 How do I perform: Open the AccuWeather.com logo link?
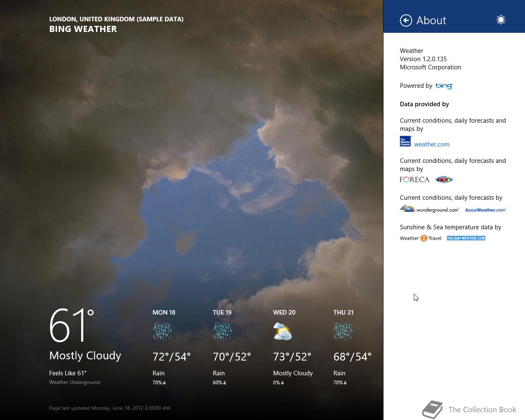[x=486, y=210]
